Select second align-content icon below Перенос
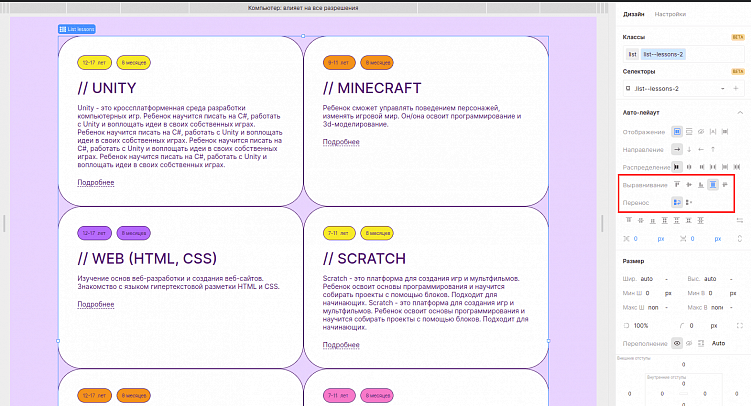 point(641,220)
